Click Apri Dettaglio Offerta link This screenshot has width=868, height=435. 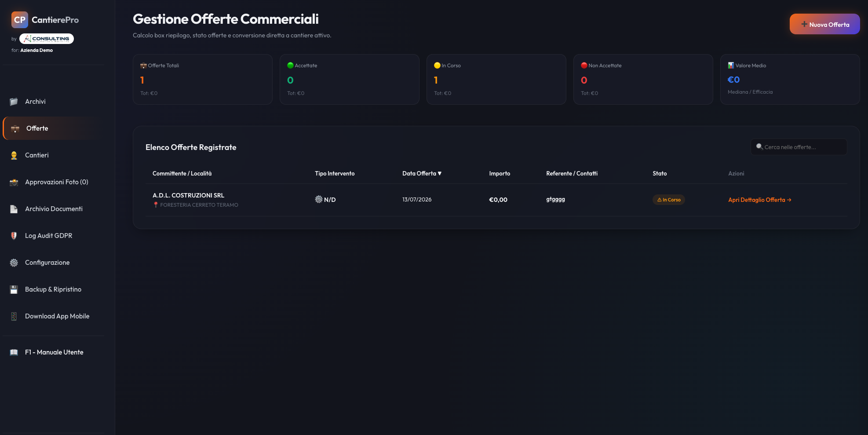point(759,200)
